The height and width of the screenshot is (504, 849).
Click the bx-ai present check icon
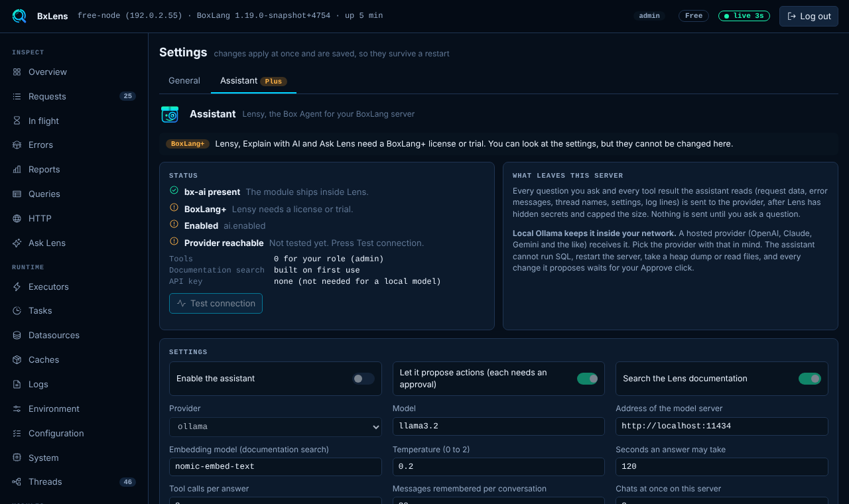[x=174, y=190]
